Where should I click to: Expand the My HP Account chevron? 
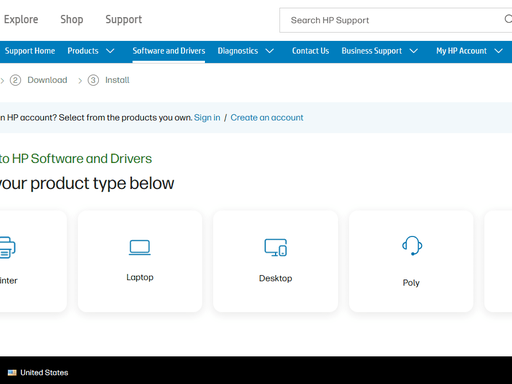pyautogui.click(x=498, y=51)
